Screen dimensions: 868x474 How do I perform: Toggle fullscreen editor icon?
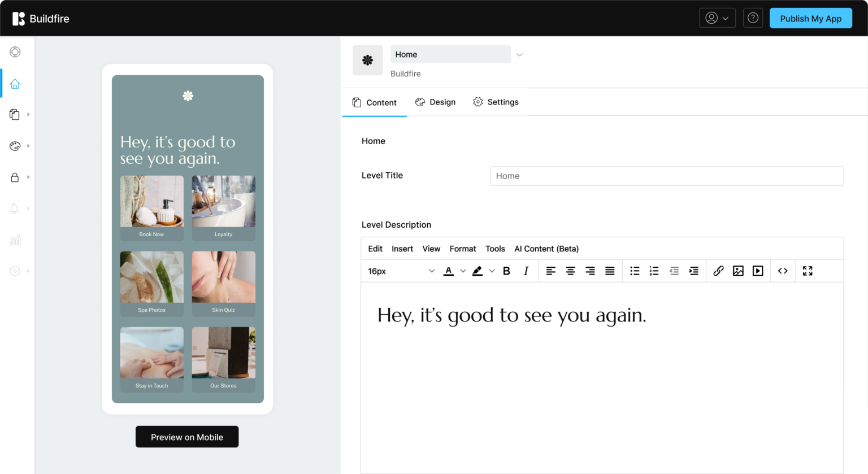pyautogui.click(x=808, y=271)
